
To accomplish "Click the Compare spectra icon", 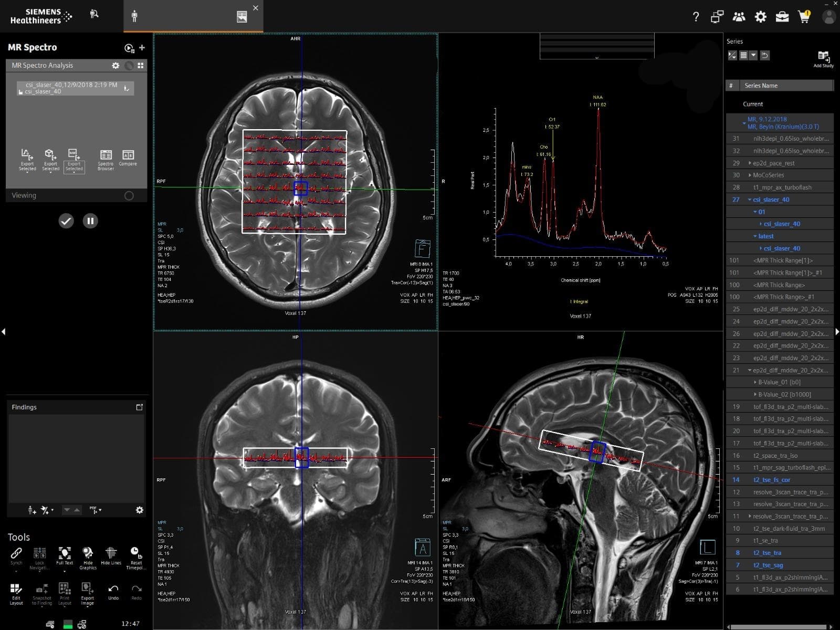I will click(x=128, y=158).
